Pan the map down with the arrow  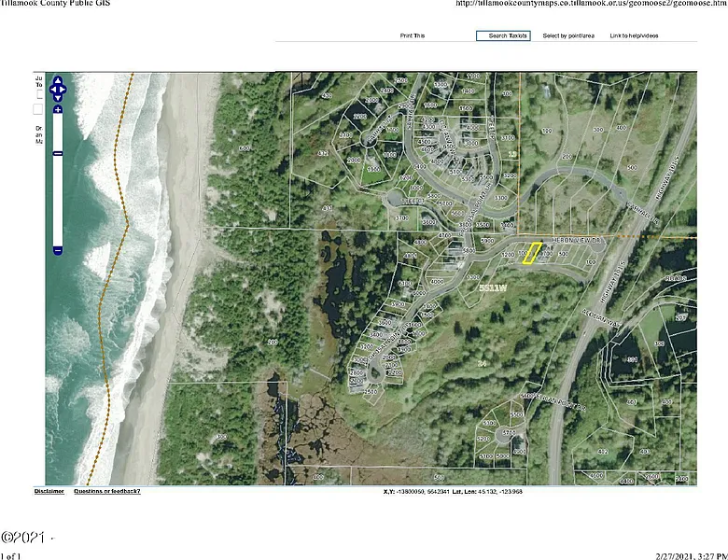(58, 99)
